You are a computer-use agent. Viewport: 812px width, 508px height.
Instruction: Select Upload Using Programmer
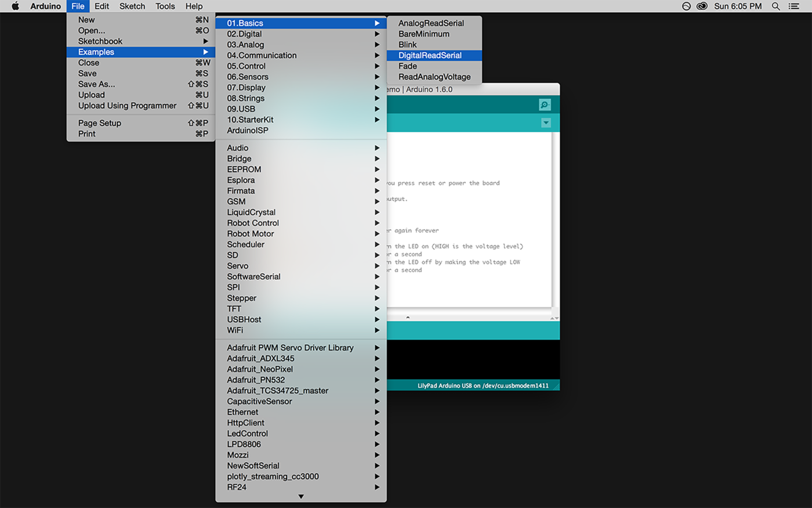pyautogui.click(x=141, y=106)
